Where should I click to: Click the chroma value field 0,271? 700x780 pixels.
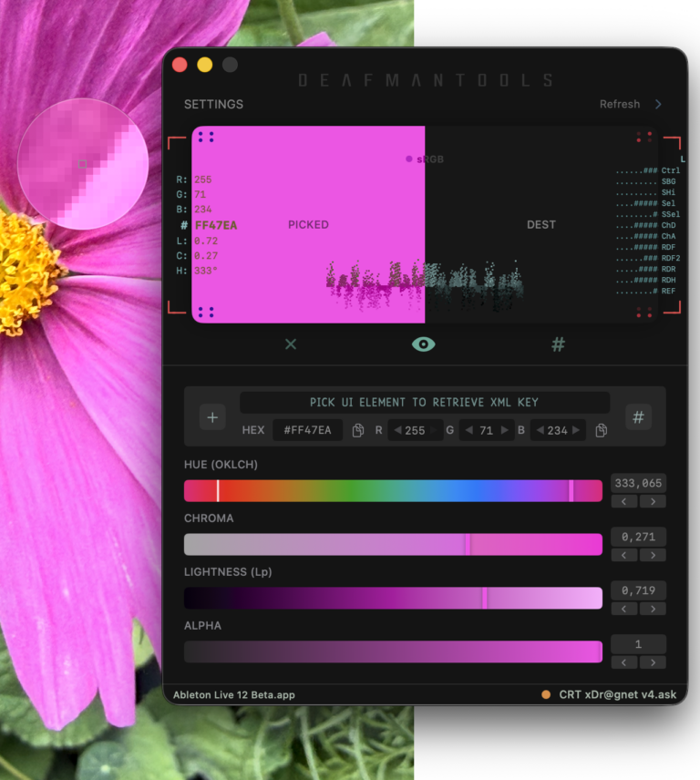click(x=638, y=537)
